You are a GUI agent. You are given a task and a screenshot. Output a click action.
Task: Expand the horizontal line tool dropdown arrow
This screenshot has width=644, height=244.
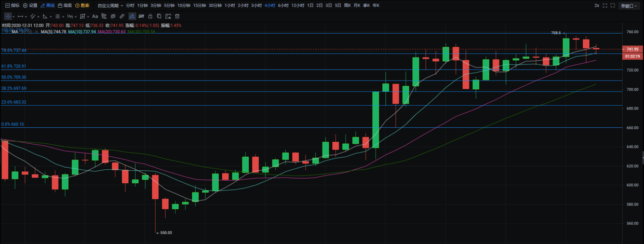[x=27, y=16]
